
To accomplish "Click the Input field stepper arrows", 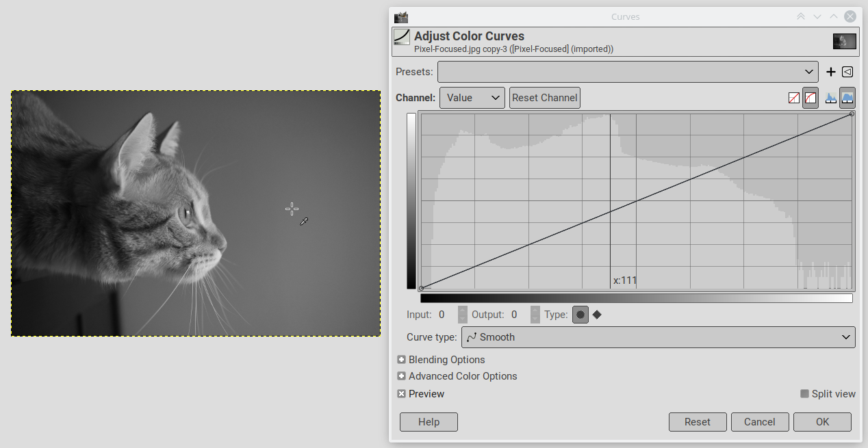I will (x=463, y=315).
